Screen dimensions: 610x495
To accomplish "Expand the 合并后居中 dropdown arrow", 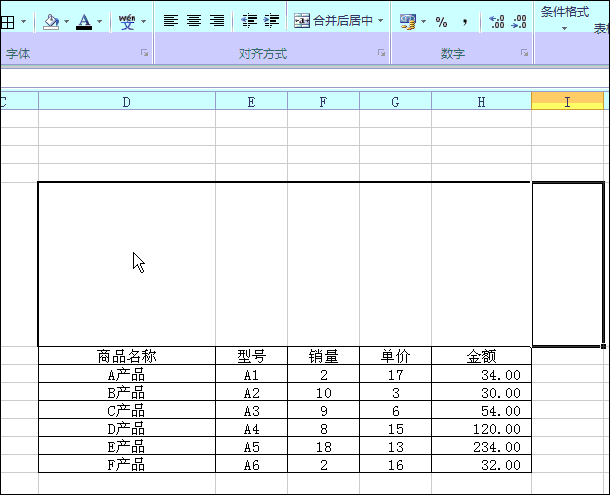I will point(381,20).
